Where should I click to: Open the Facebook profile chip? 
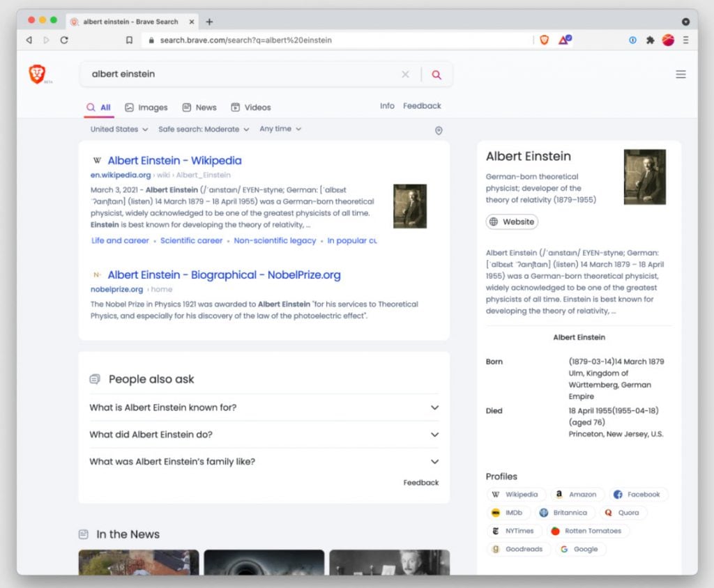click(637, 494)
